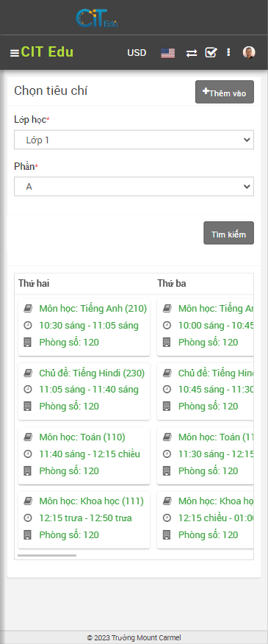The image size is (268, 644).
Task: Click the horizontal timetable scrollbar
Action: (47, 555)
